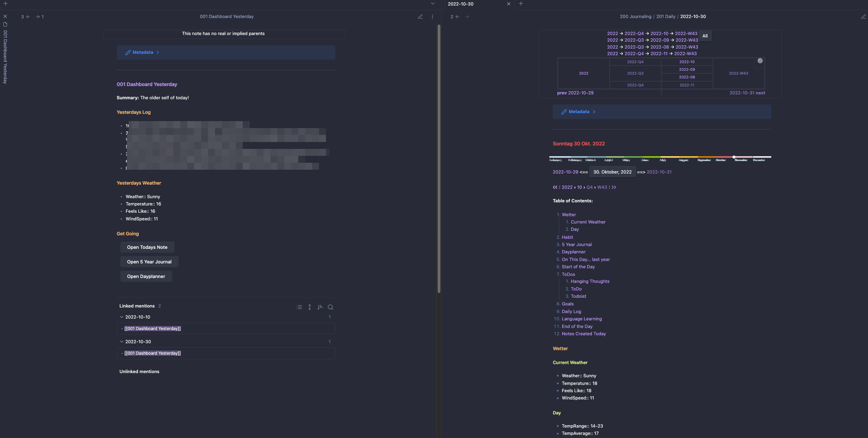Go to Daily Log in table of contents
868x438 pixels.
(x=571, y=312)
